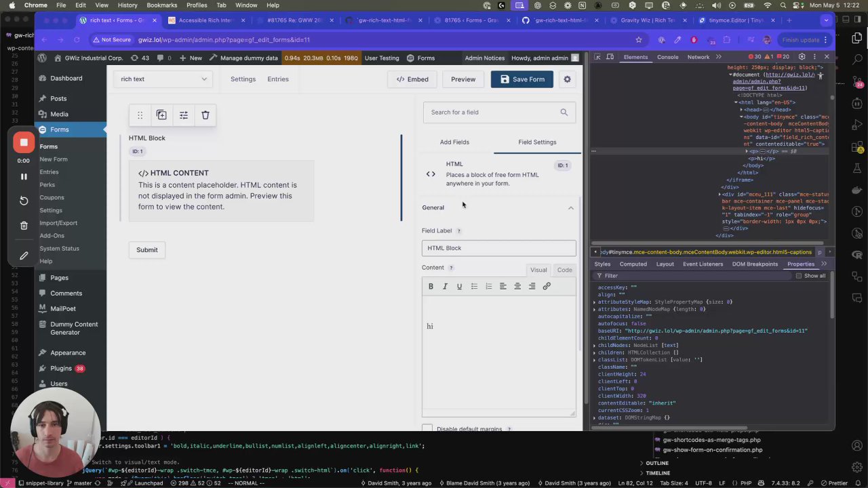Insert bulleted list in Content editor
The image size is (868, 488).
(474, 287)
